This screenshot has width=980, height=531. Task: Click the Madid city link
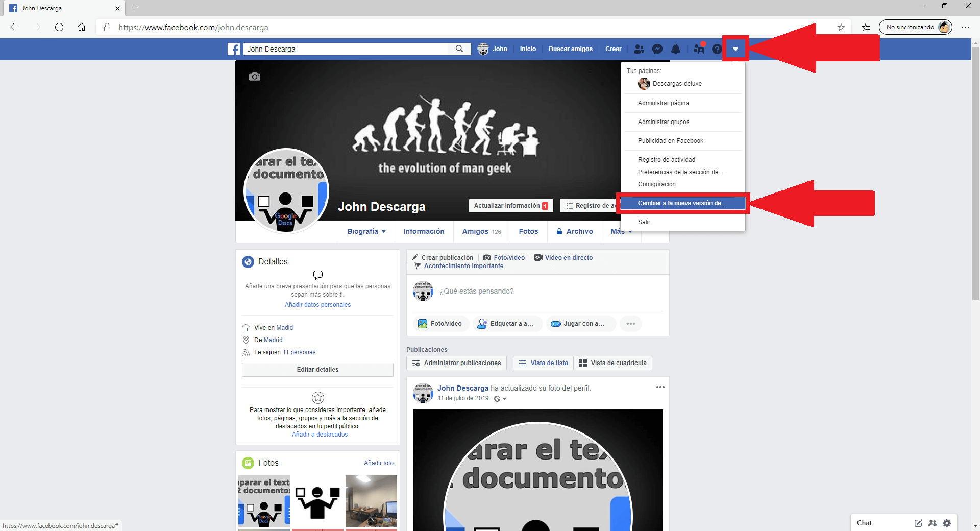(x=284, y=328)
